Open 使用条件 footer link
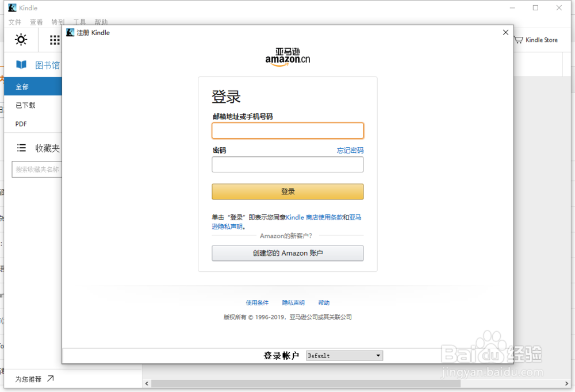 pos(257,302)
